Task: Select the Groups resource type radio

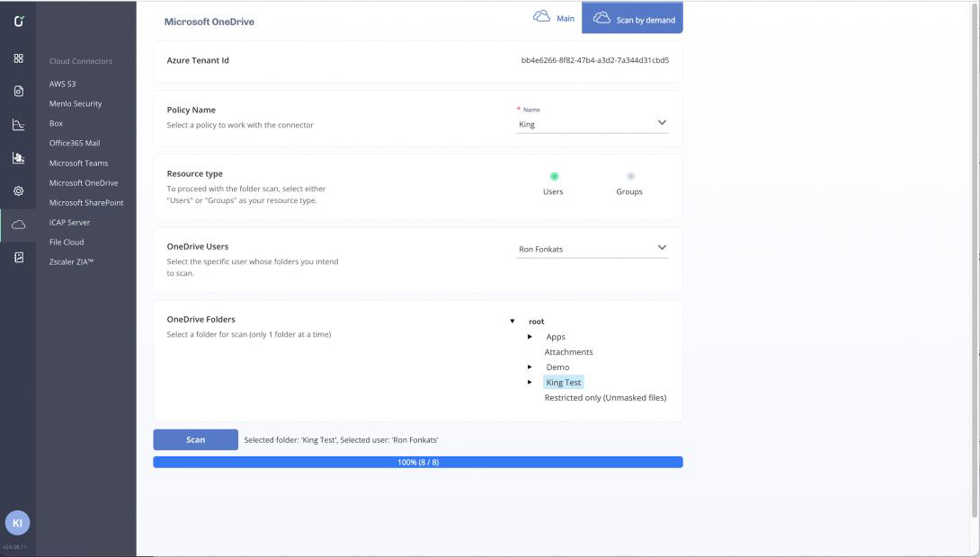Action: click(x=630, y=177)
